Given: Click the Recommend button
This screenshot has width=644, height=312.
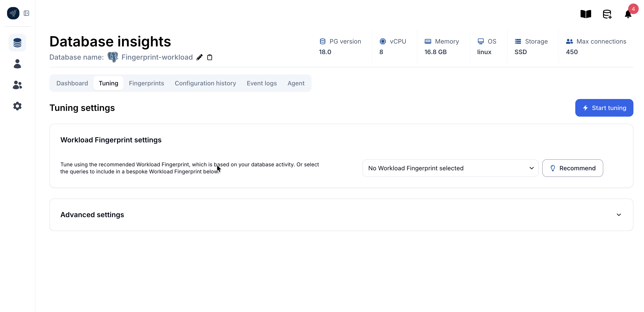Looking at the screenshot, I should click(572, 168).
